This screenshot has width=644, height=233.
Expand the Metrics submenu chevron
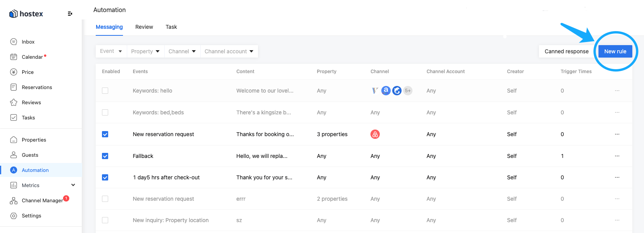73,185
